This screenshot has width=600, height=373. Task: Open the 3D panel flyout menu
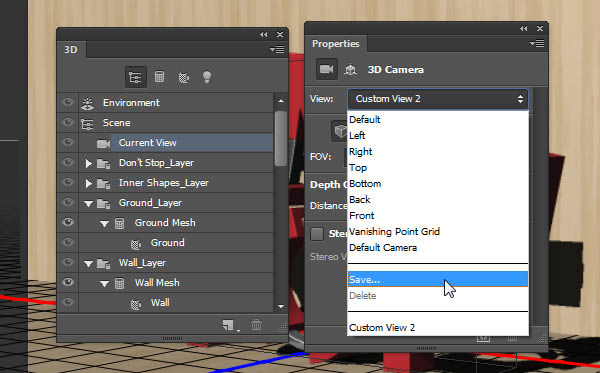[277, 49]
